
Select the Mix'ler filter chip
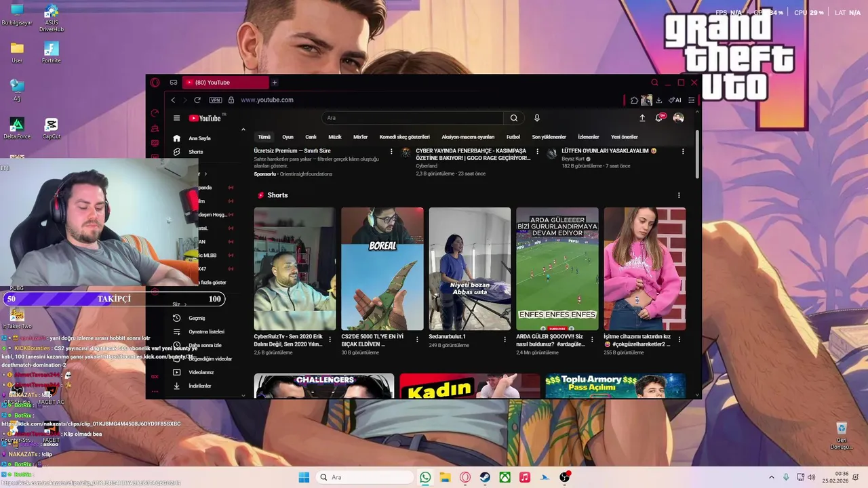(361, 137)
